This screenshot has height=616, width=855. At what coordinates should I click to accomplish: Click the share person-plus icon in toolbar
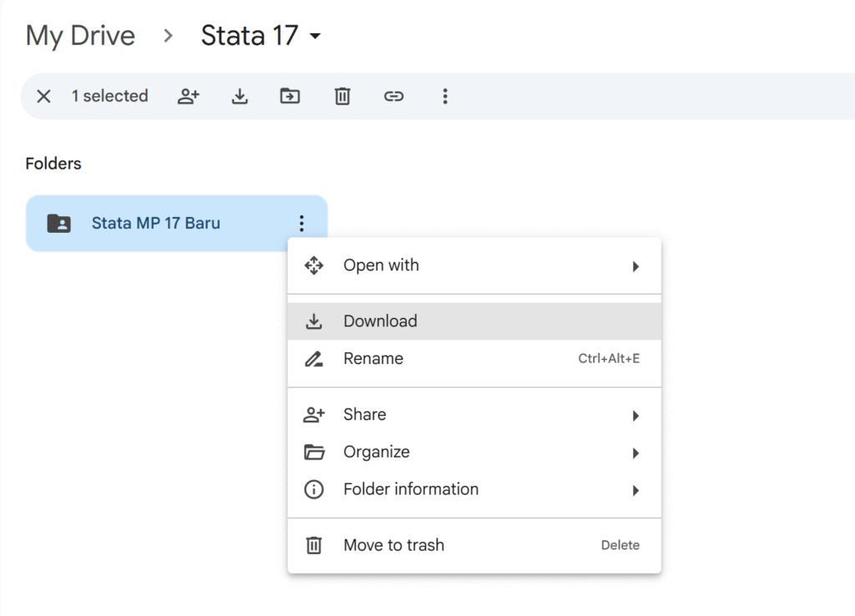pos(189,97)
